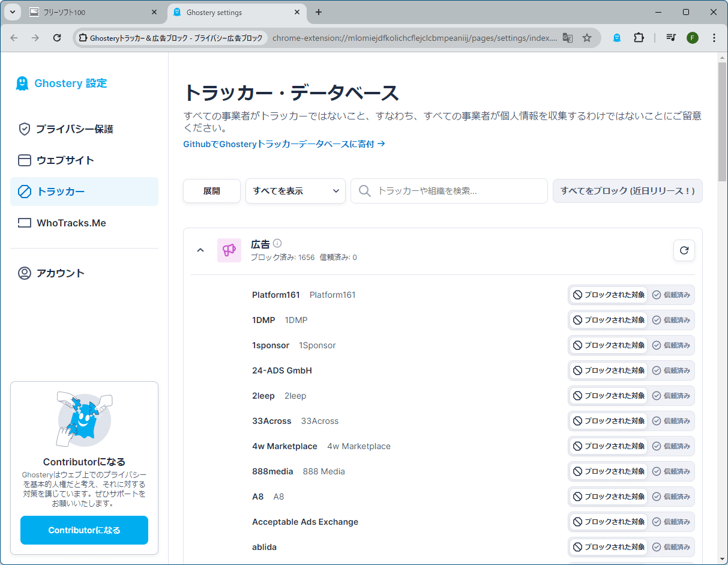Mark ablida as 信頼済み
This screenshot has width=728, height=565.
point(672,547)
